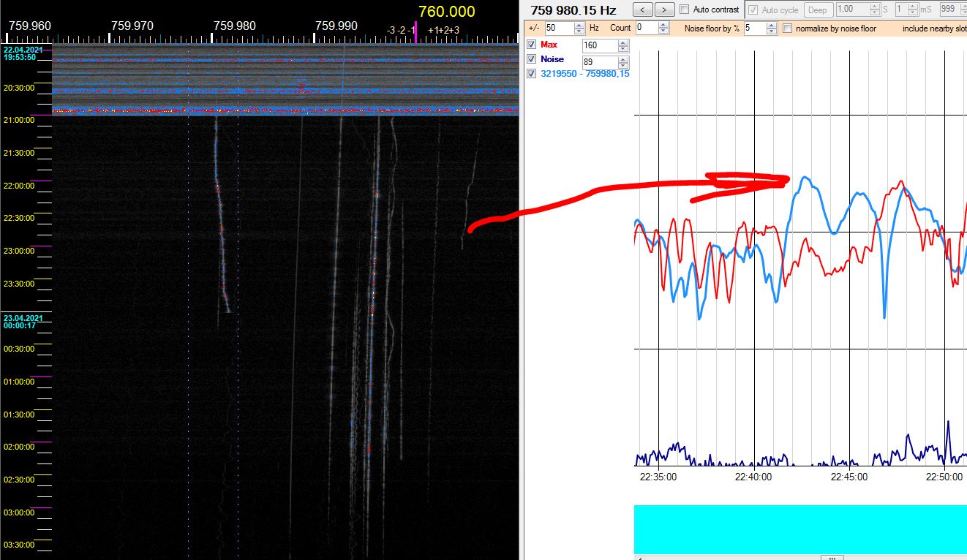
Task: Click the 759.980 scale label
Action: tap(235, 26)
